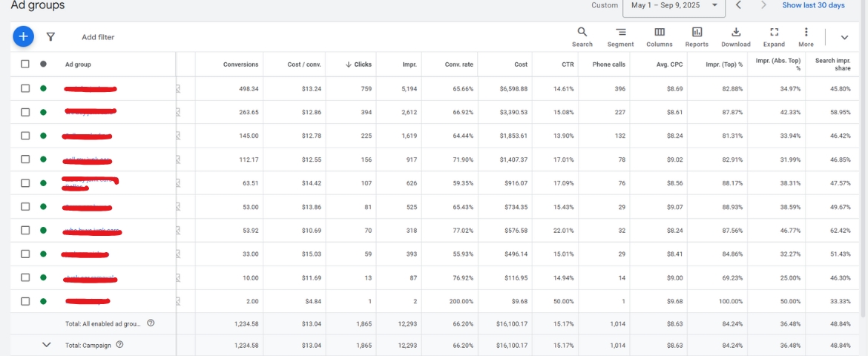
Task: Download the ad groups table
Action: click(x=736, y=36)
